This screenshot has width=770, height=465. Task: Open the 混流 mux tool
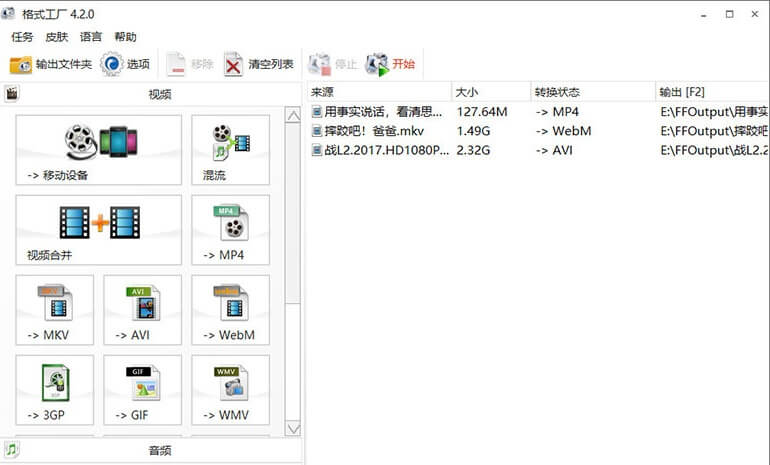pyautogui.click(x=230, y=150)
